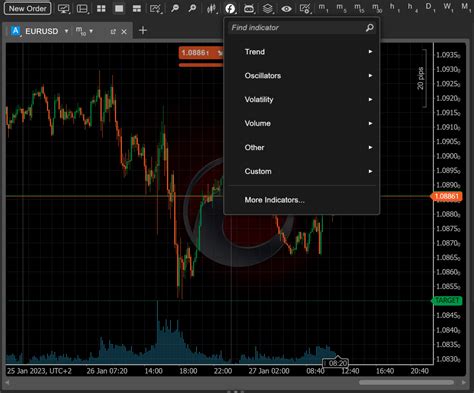474x393 pixels.
Task: Click the arrow beside Trend
Action: point(370,52)
